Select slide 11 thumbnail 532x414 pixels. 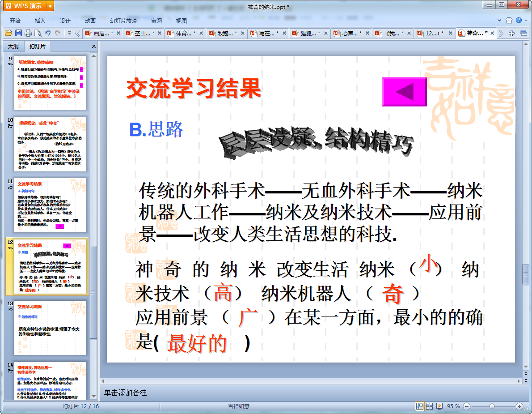pyautogui.click(x=50, y=205)
